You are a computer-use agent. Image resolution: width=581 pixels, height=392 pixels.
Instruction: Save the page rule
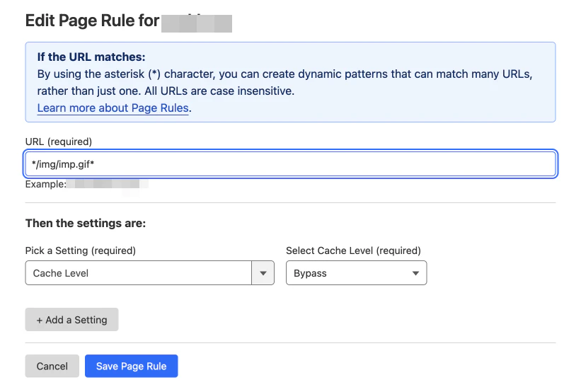(131, 366)
